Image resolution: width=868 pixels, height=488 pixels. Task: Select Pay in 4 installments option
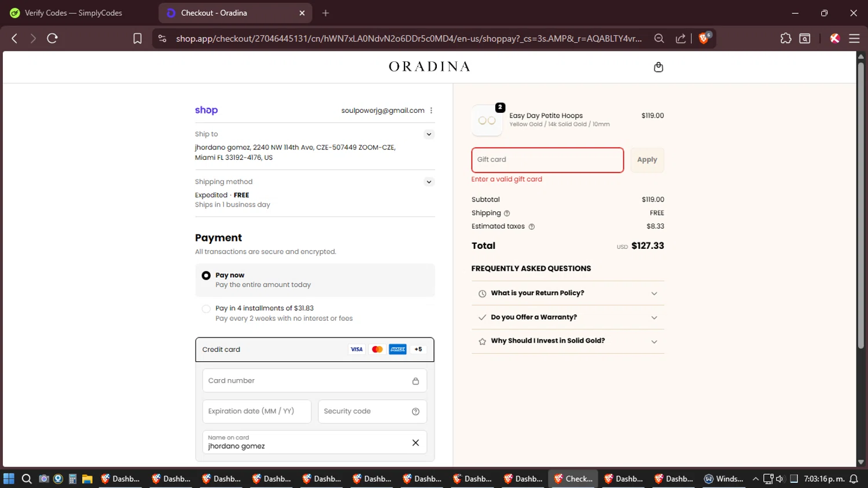coord(206,309)
